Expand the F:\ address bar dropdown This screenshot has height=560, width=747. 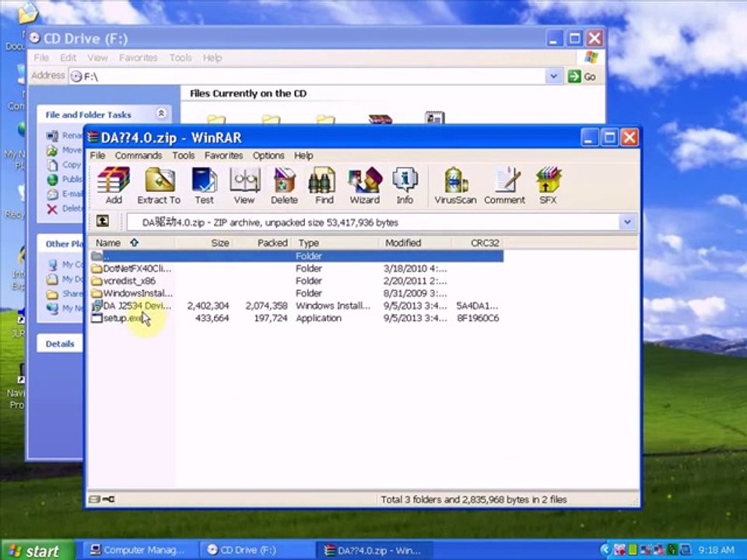(553, 76)
